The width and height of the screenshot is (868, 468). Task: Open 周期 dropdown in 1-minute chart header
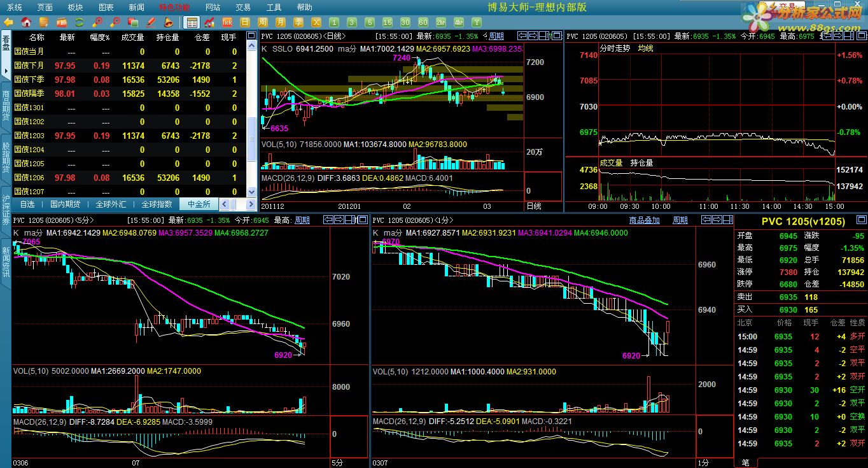pyautogui.click(x=680, y=220)
